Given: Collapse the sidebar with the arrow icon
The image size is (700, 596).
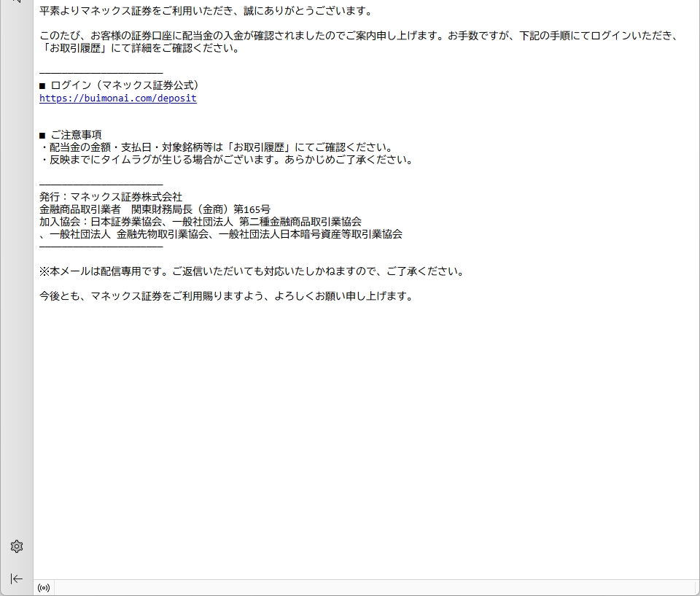Looking at the screenshot, I should [17, 578].
